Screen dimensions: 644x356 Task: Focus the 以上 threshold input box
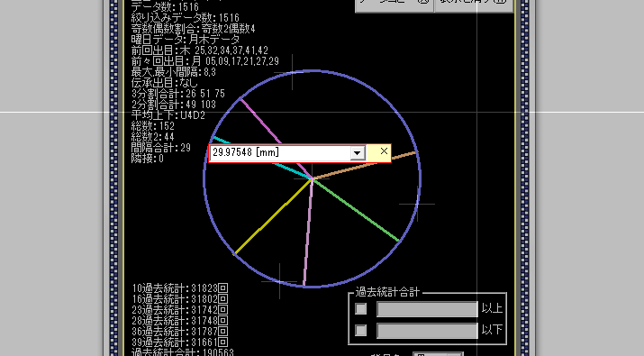427,309
